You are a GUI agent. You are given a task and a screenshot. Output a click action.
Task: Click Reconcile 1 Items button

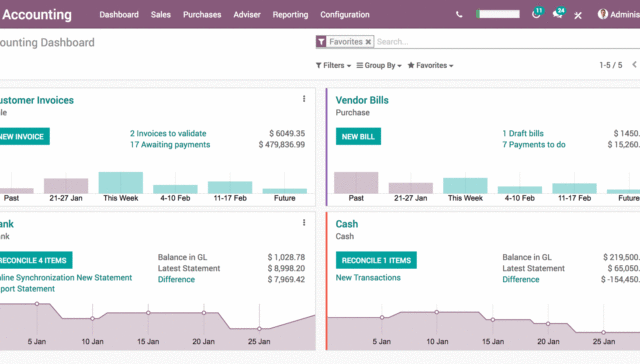(376, 260)
